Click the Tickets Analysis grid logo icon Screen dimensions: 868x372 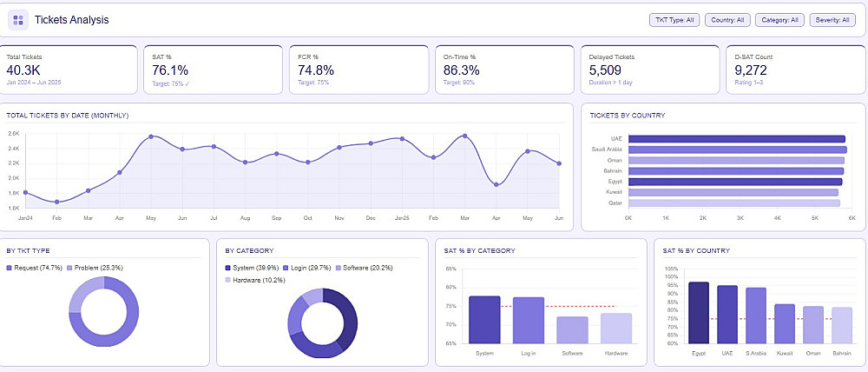point(17,20)
